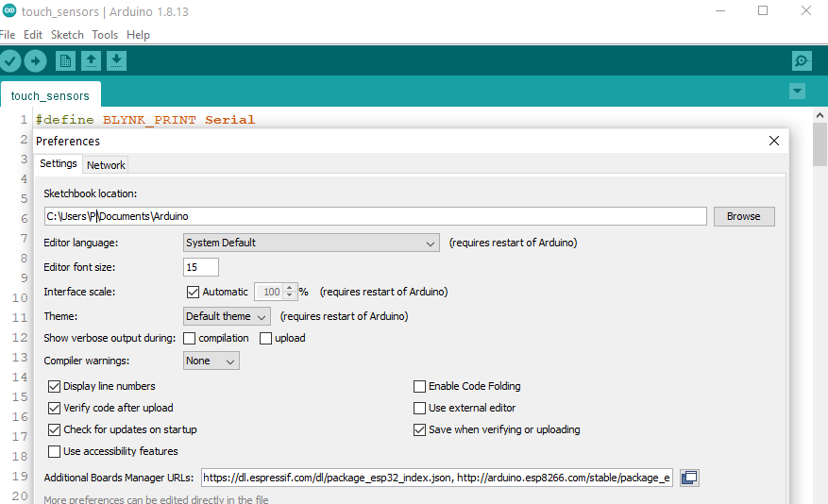Decrease interface scale with down stepper
The image size is (828, 504).
click(290, 295)
